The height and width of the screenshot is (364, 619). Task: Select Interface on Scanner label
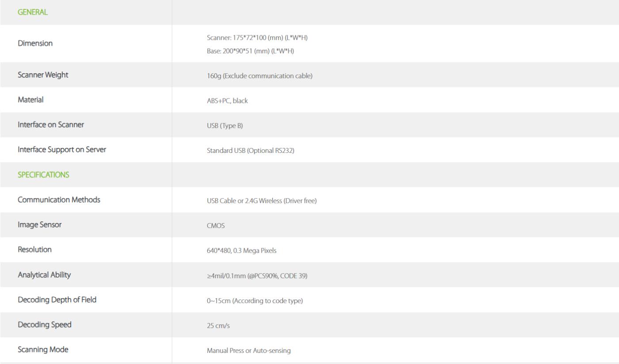pyautogui.click(x=51, y=125)
